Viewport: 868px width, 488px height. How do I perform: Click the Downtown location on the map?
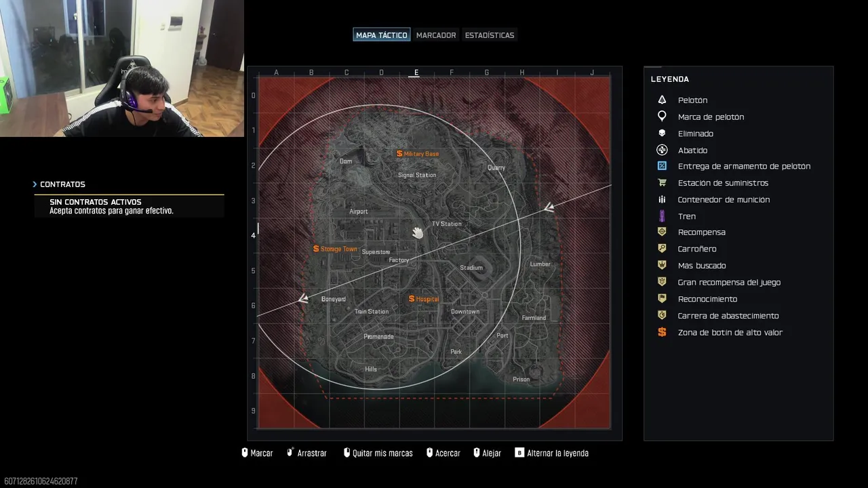pyautogui.click(x=465, y=312)
